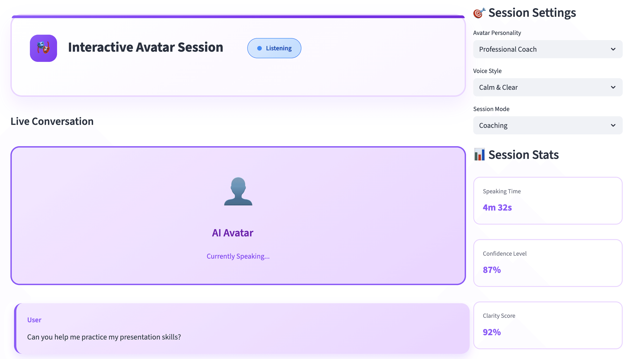Click the theater masks app icon
644x359 pixels.
[43, 48]
